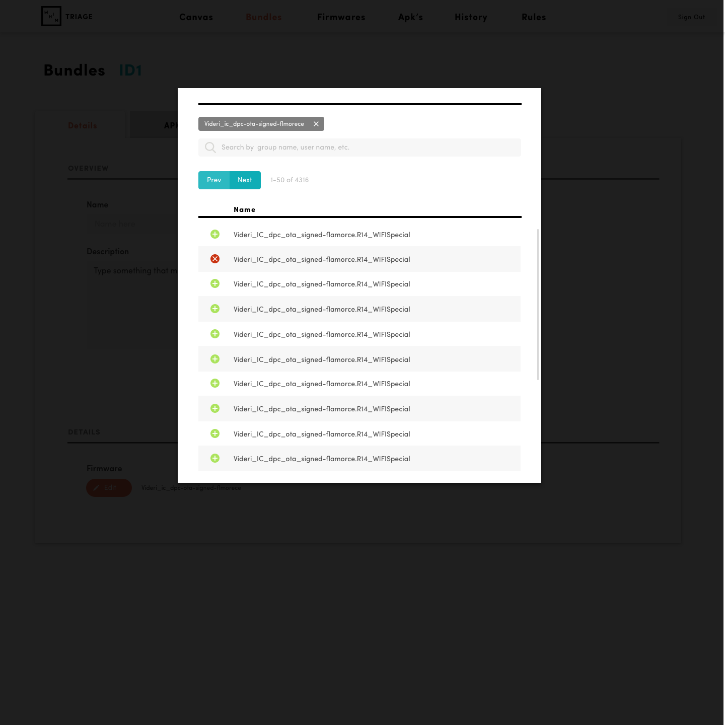Focus the group name search field
725x728 pixels.
tap(360, 148)
